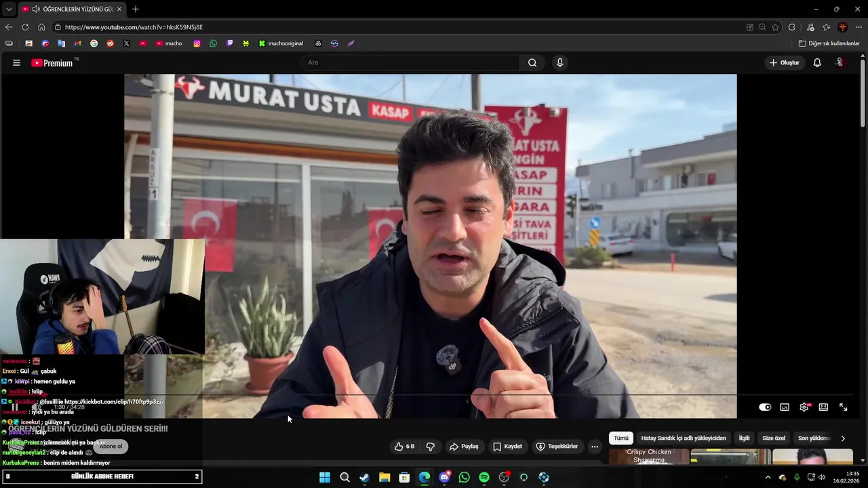This screenshot has width=868, height=488.
Task: Open the taskbar volume speaker icon
Action: (x=822, y=477)
